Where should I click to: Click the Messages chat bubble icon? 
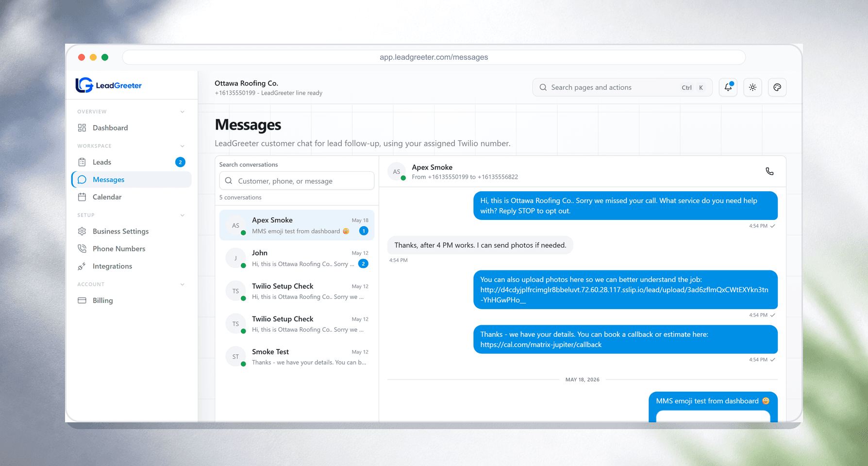[82, 180]
